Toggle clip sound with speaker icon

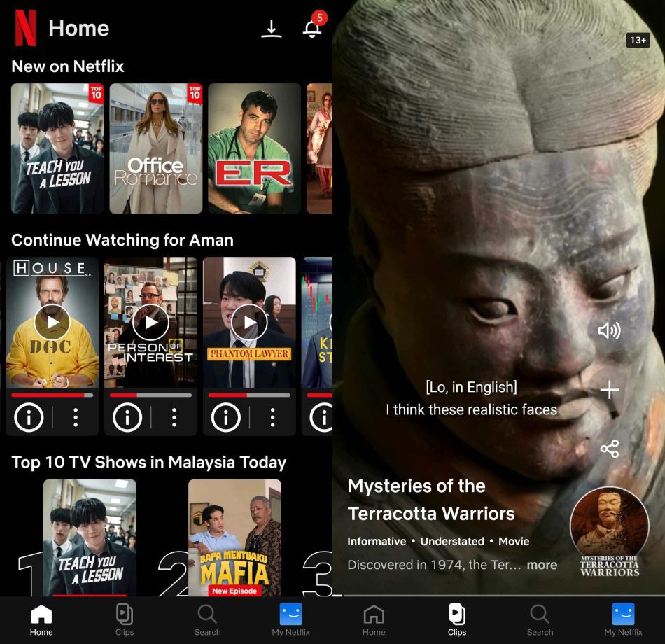click(610, 330)
